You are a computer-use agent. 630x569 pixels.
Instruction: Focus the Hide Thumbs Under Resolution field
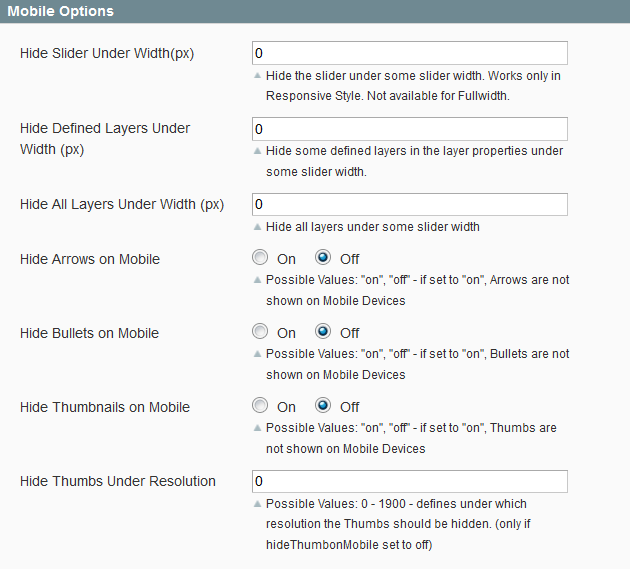click(x=410, y=481)
